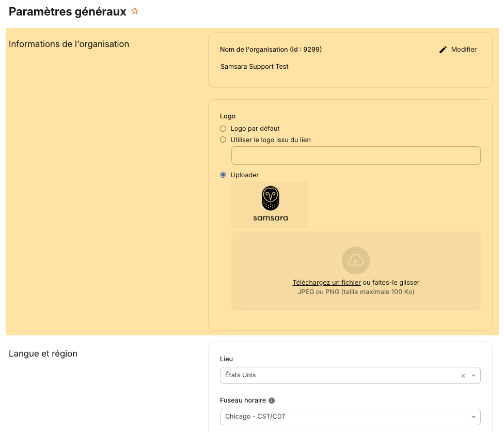This screenshot has height=432, width=504.
Task: Open the Téléchargez un fichier link
Action: [326, 283]
